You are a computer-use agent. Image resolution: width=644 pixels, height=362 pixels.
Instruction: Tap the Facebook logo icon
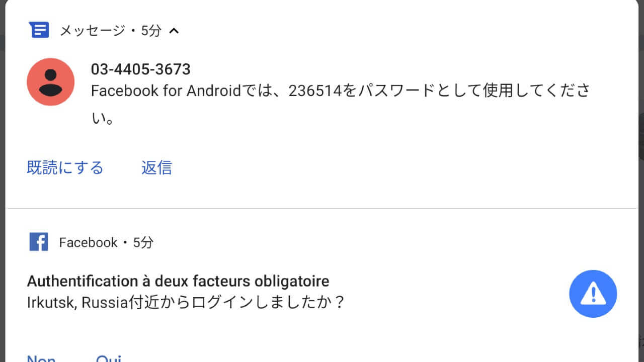click(x=39, y=242)
